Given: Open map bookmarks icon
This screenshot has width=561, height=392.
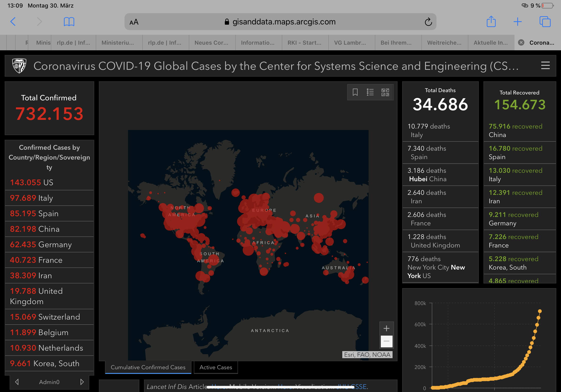Looking at the screenshot, I should point(355,92).
